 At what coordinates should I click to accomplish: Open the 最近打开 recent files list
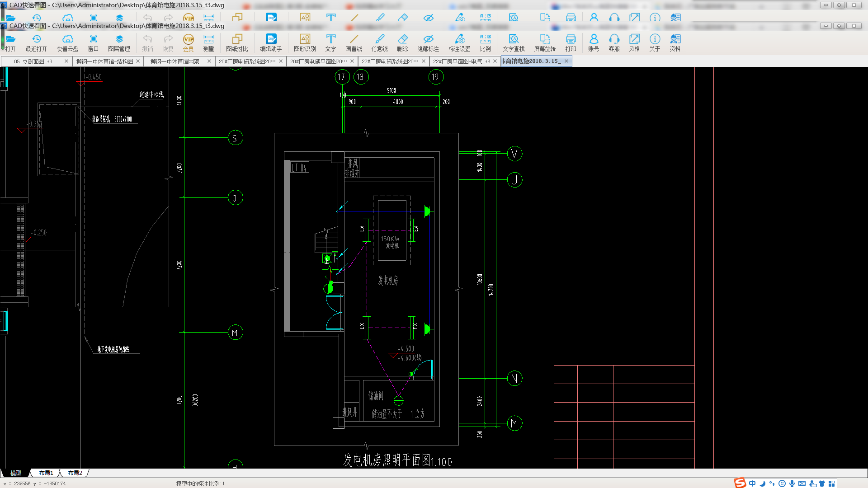click(x=36, y=43)
